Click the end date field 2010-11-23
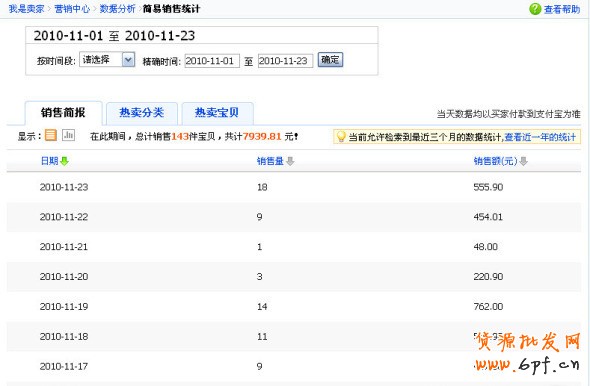This screenshot has height=386, width=590. coord(285,61)
